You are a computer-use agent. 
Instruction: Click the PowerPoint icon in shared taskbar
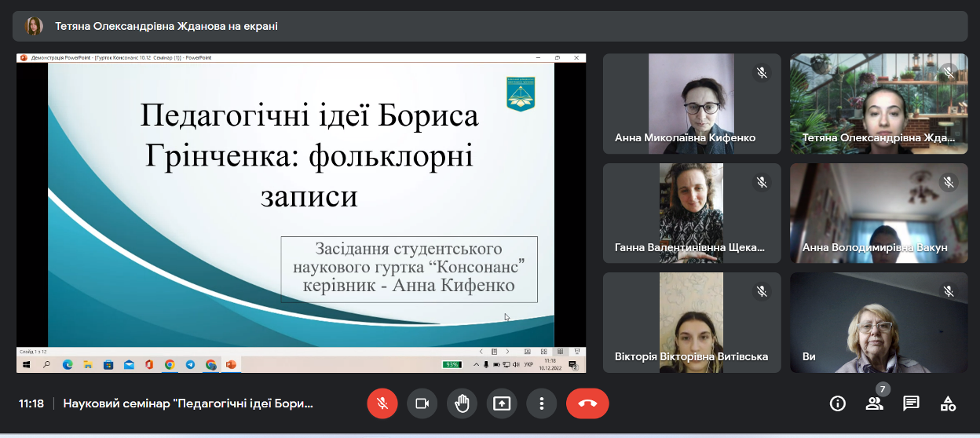pyautogui.click(x=231, y=365)
